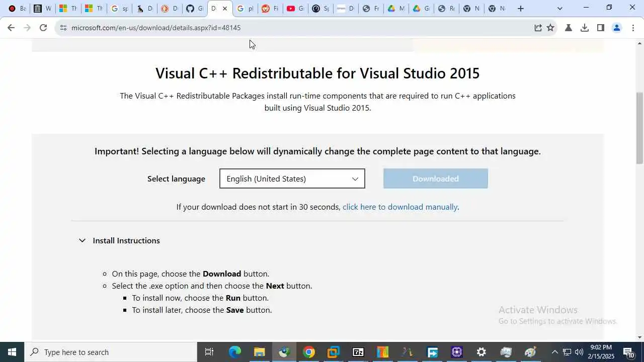Switch to the GitHub tab
This screenshot has height=362, width=644.
195,9
